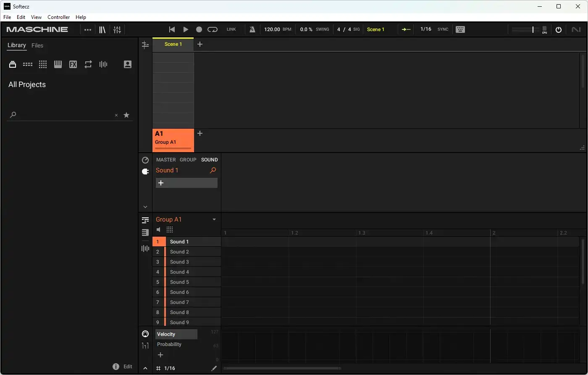
Task: Switch to the Files tab
Action: coord(37,45)
